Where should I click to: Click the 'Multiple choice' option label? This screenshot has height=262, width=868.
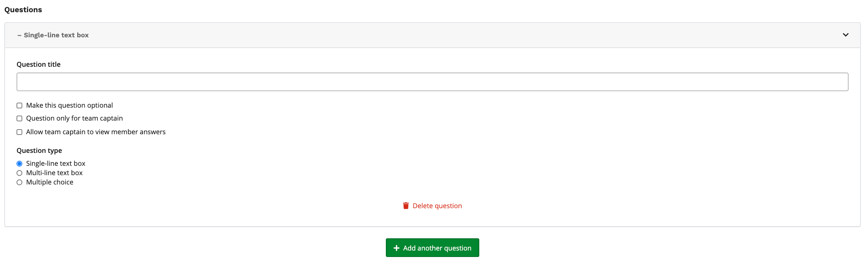click(x=50, y=182)
